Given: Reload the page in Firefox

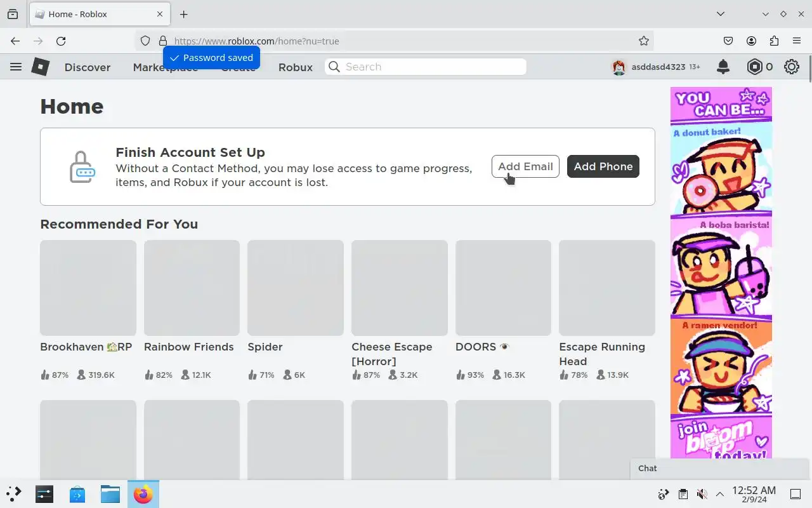Looking at the screenshot, I should click(x=61, y=41).
